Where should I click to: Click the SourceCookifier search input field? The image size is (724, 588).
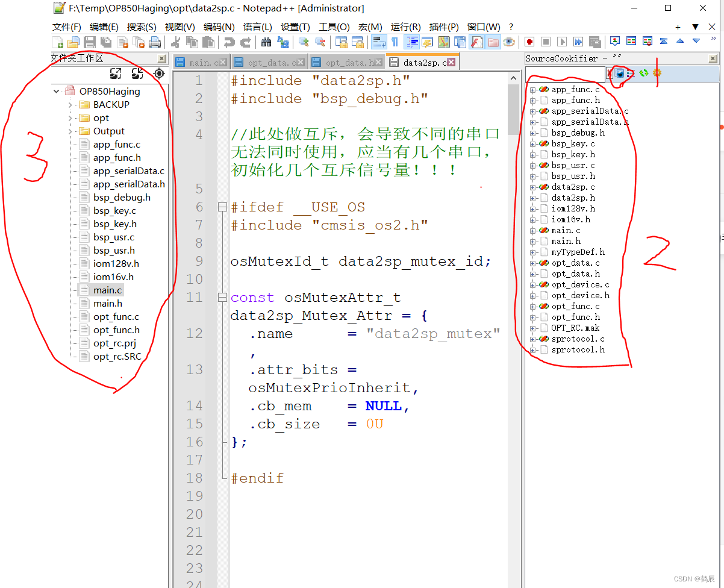(565, 73)
